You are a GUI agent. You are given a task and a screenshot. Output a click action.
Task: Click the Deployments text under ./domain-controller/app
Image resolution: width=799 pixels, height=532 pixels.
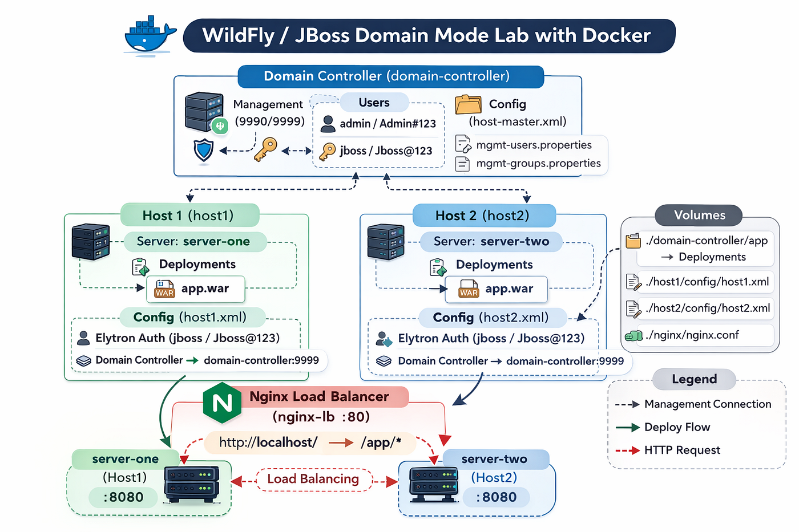tap(712, 257)
